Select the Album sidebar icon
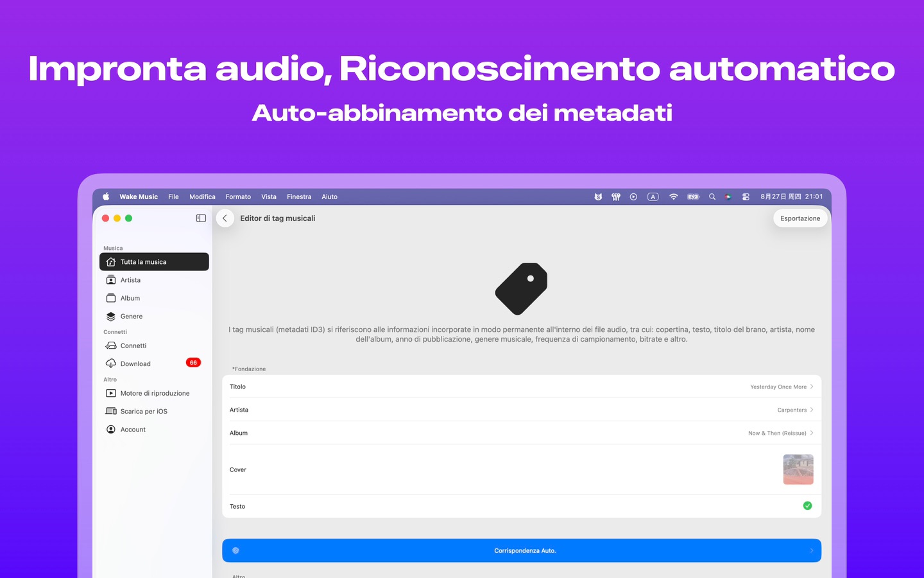 (x=111, y=298)
